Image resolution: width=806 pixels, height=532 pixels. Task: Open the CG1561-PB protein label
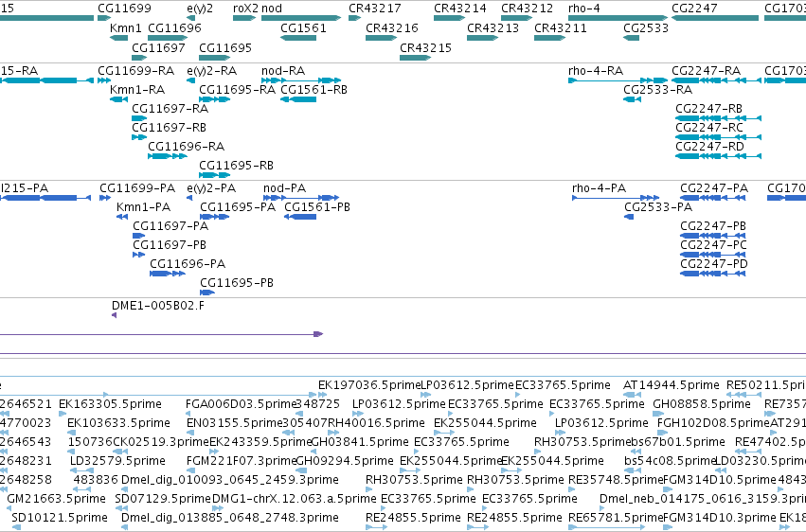click(x=317, y=207)
